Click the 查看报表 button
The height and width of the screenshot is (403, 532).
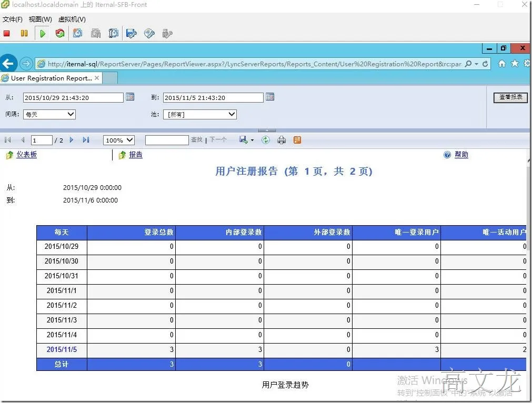[510, 97]
